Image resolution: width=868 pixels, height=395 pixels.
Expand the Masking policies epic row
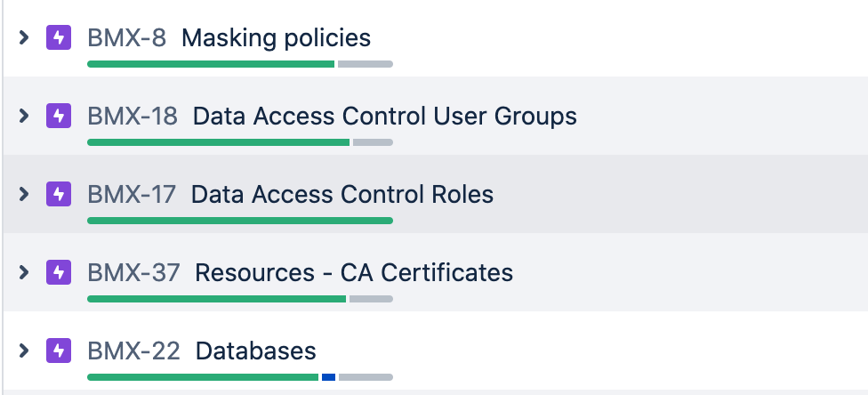[x=25, y=38]
